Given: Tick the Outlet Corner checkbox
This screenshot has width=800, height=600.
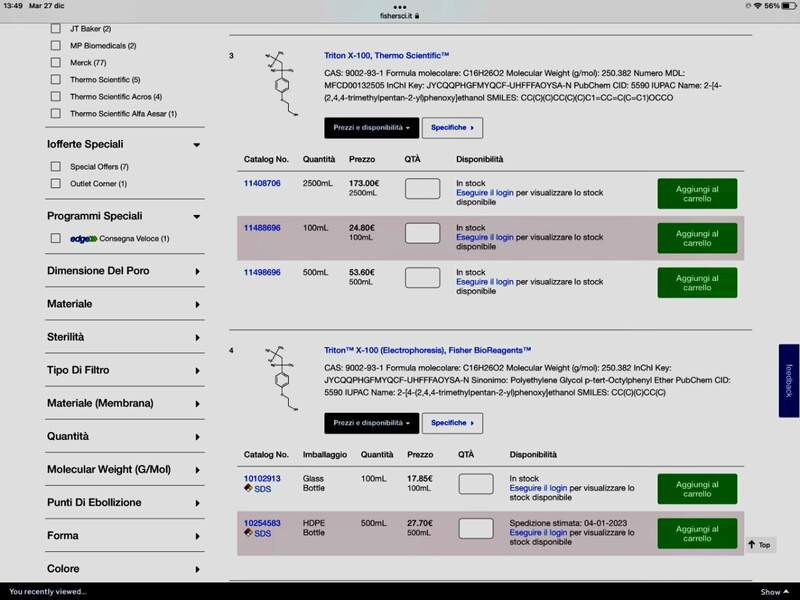Looking at the screenshot, I should coord(56,184).
